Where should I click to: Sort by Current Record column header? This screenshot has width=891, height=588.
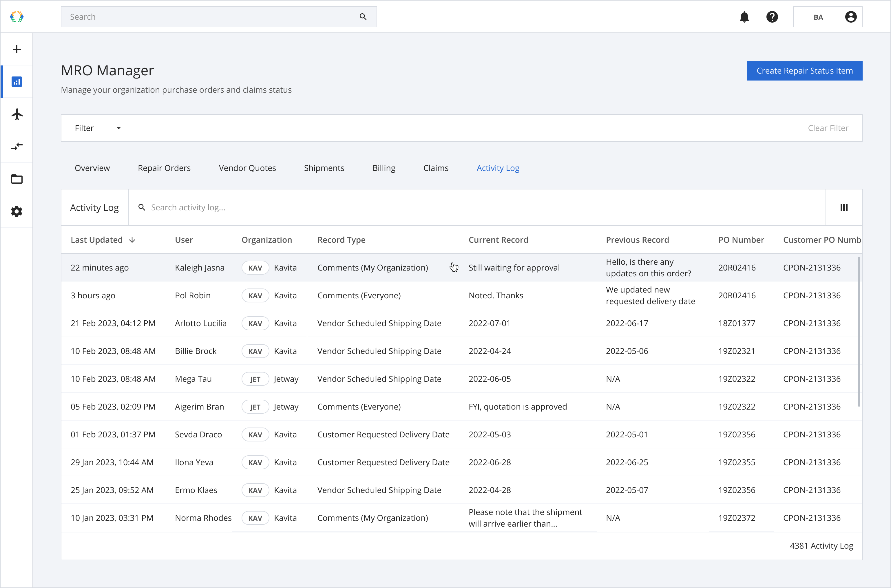(x=498, y=240)
